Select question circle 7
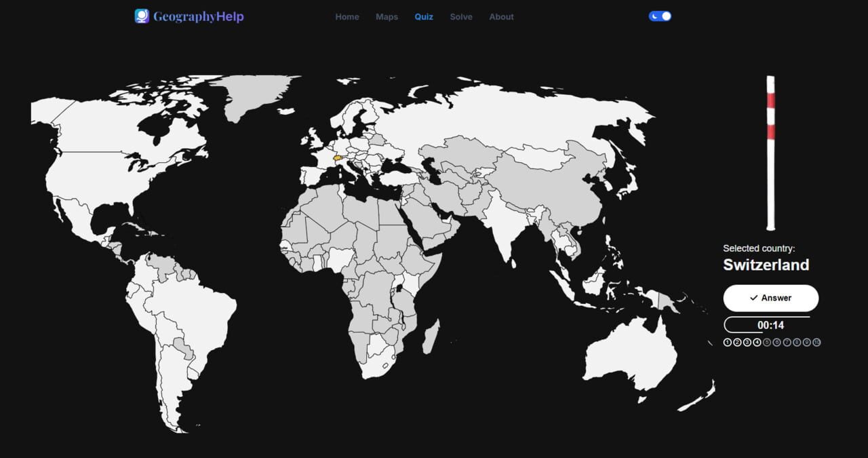Screen dimensions: 868x458 pos(785,342)
